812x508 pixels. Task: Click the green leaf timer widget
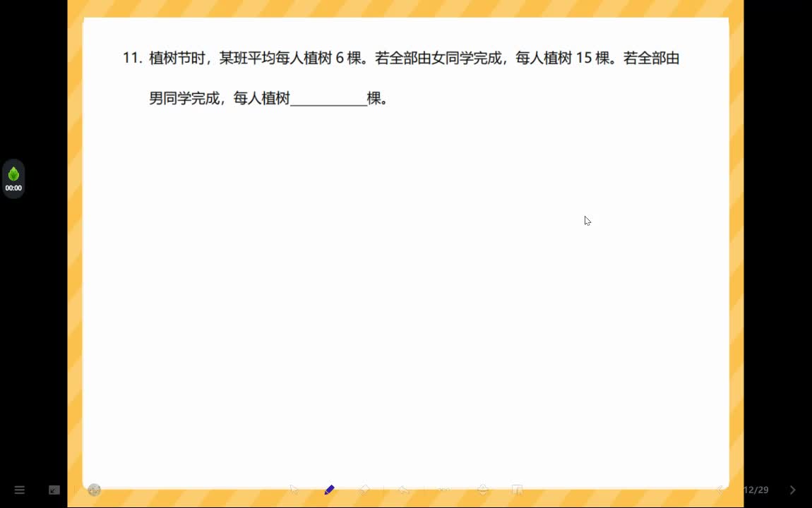[x=13, y=179]
